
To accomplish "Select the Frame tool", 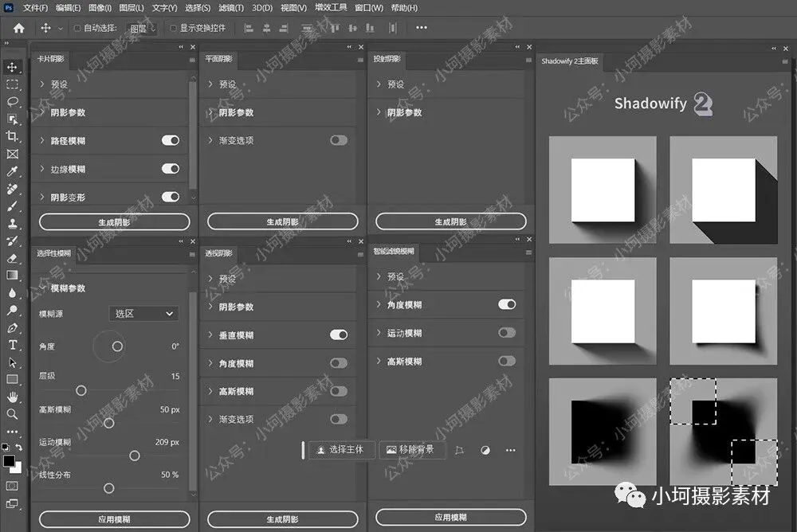I will point(12,154).
